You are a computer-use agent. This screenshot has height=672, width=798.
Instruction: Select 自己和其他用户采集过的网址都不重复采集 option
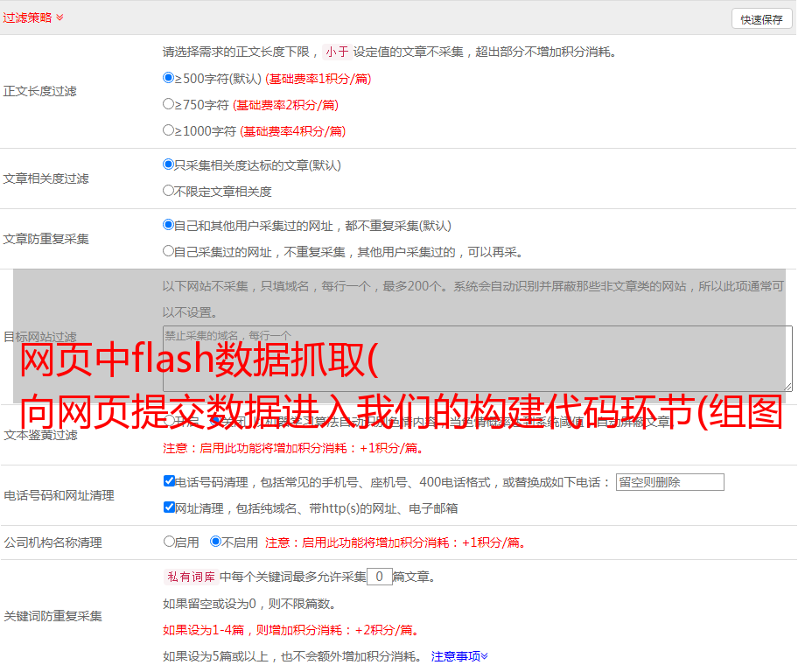click(168, 225)
